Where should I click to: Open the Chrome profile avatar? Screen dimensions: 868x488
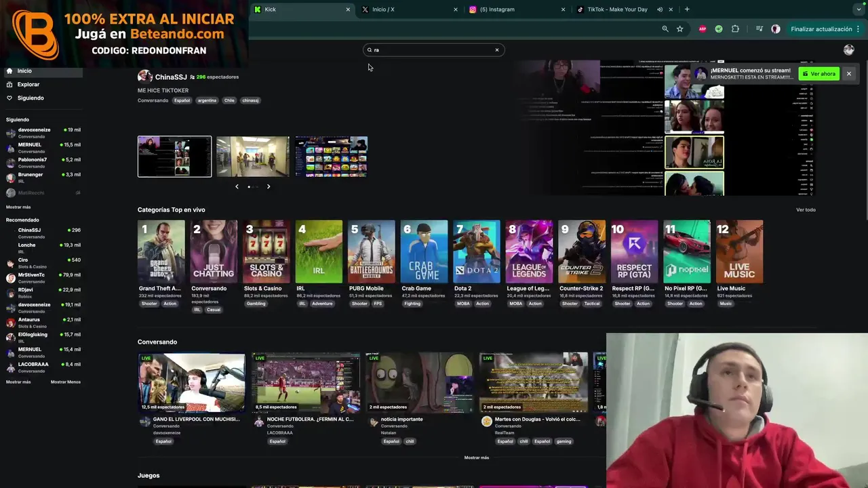pyautogui.click(x=776, y=29)
